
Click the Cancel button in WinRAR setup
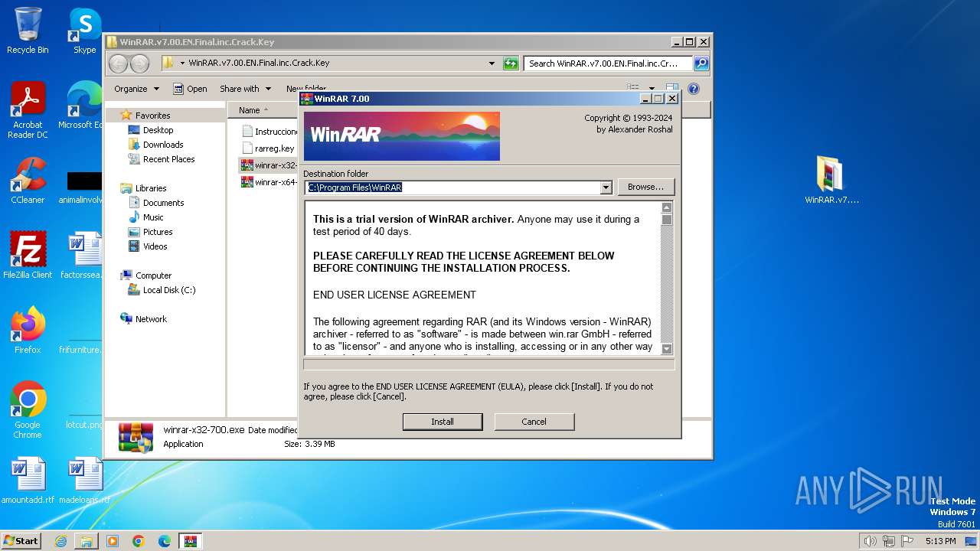(x=534, y=422)
